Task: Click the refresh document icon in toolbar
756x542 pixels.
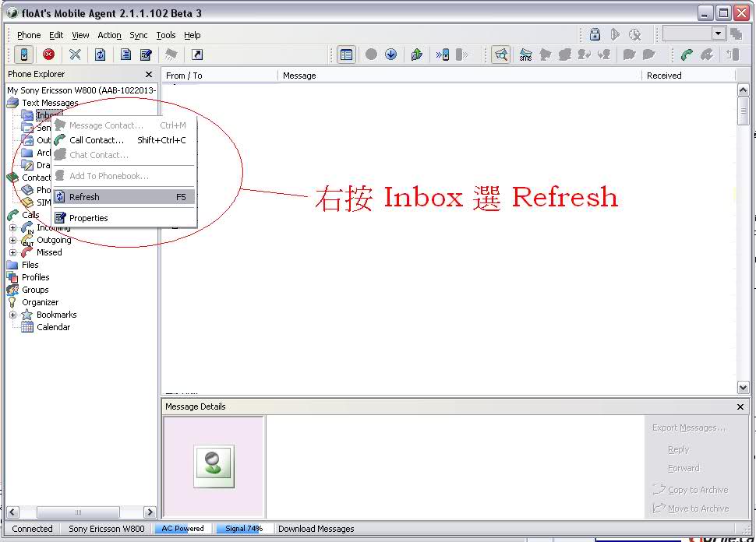Action: click(101, 55)
